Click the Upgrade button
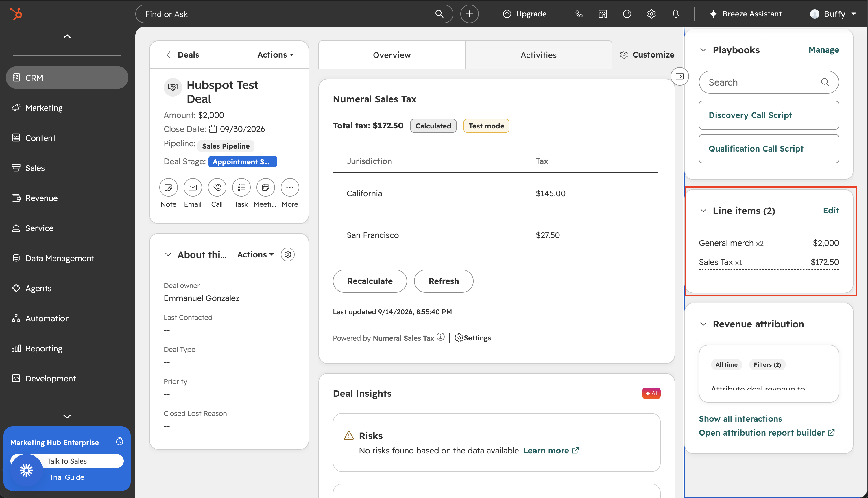The height and width of the screenshot is (498, 868). pos(525,14)
